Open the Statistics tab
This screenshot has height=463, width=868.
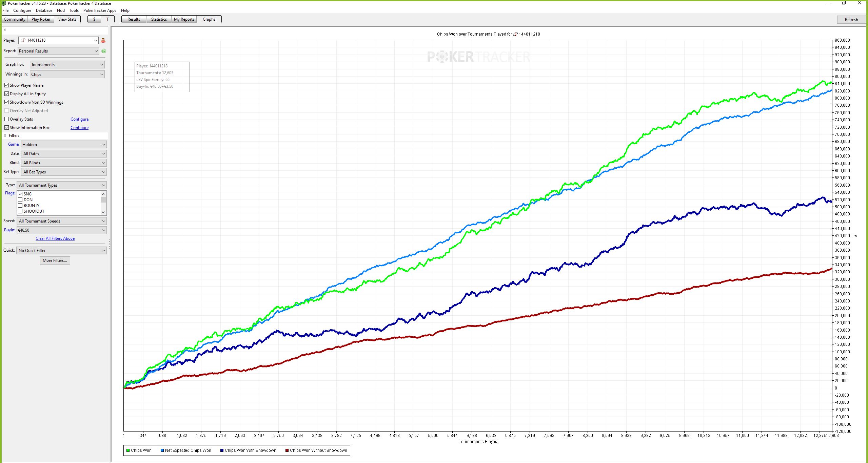(x=159, y=19)
